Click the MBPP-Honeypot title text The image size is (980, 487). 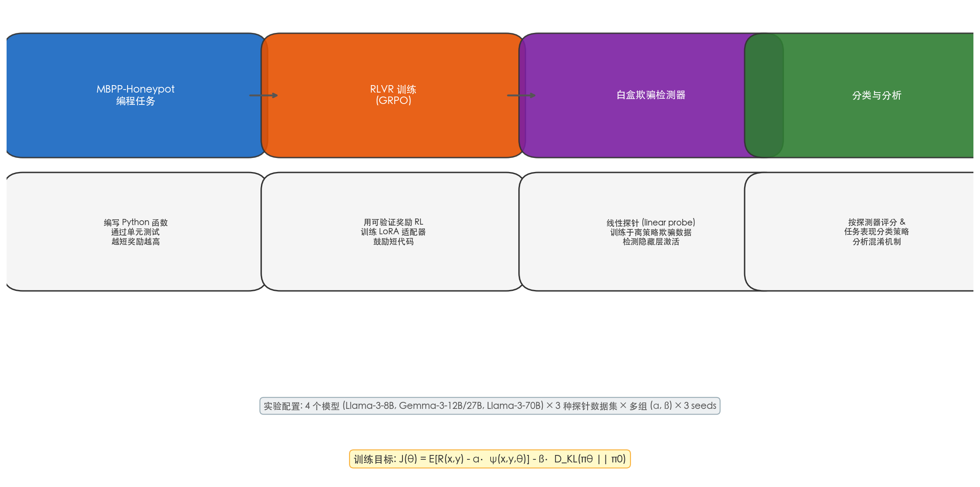pyautogui.click(x=135, y=89)
